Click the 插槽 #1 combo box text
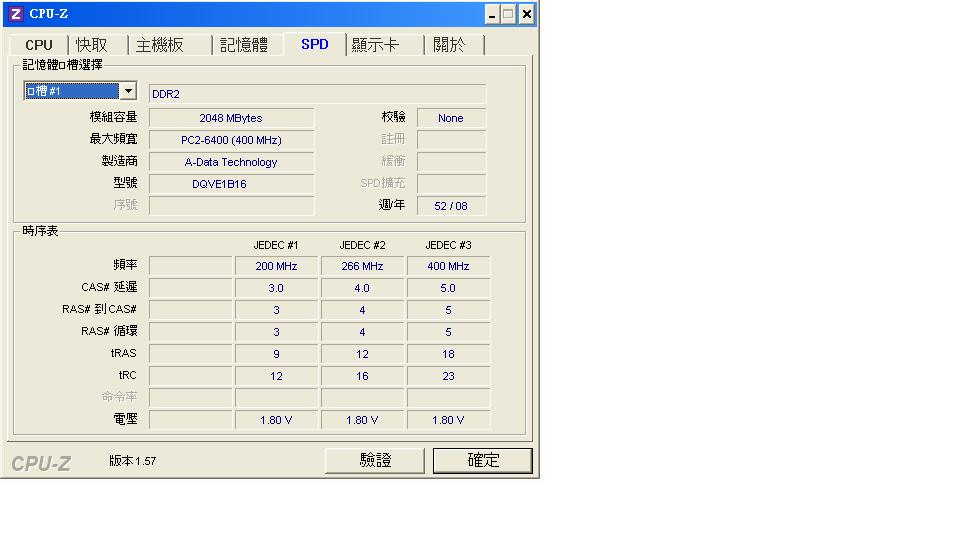This screenshot has width=960, height=540. 71,92
